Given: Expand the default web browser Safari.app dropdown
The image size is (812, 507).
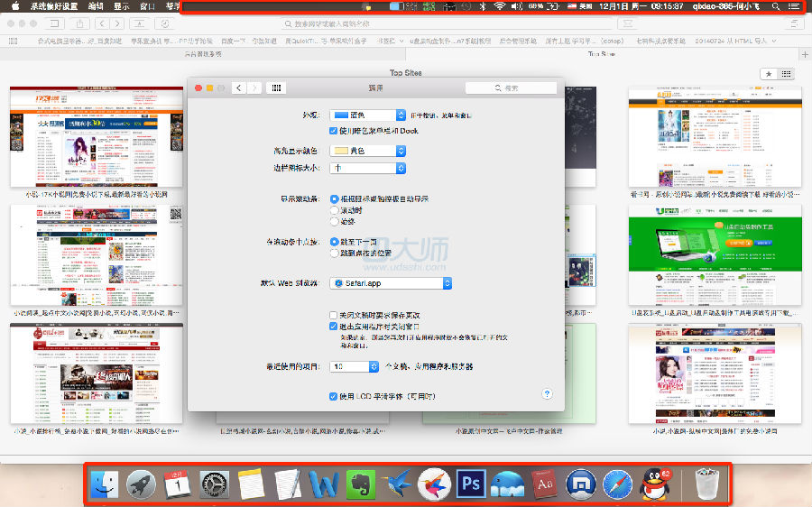Looking at the screenshot, I should pyautogui.click(x=391, y=283).
